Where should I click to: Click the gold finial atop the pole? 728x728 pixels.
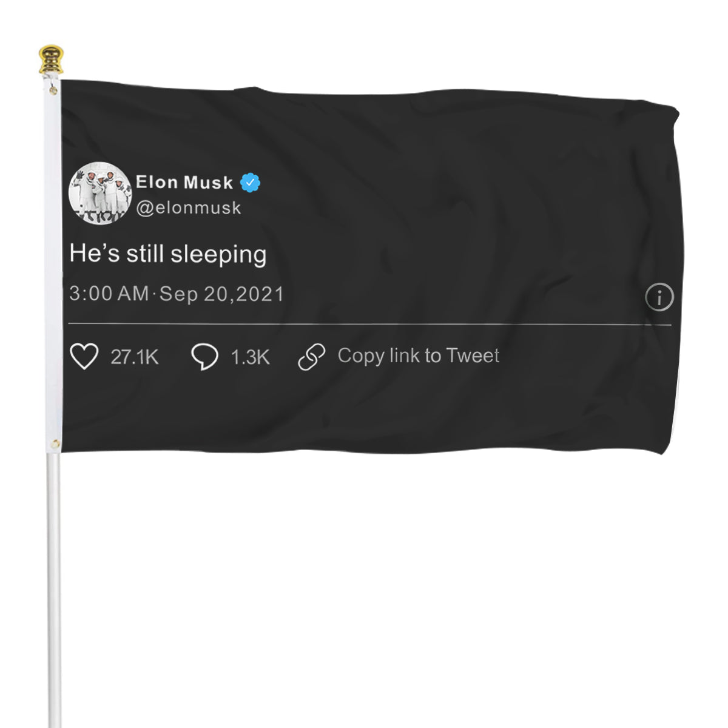pos(51,59)
